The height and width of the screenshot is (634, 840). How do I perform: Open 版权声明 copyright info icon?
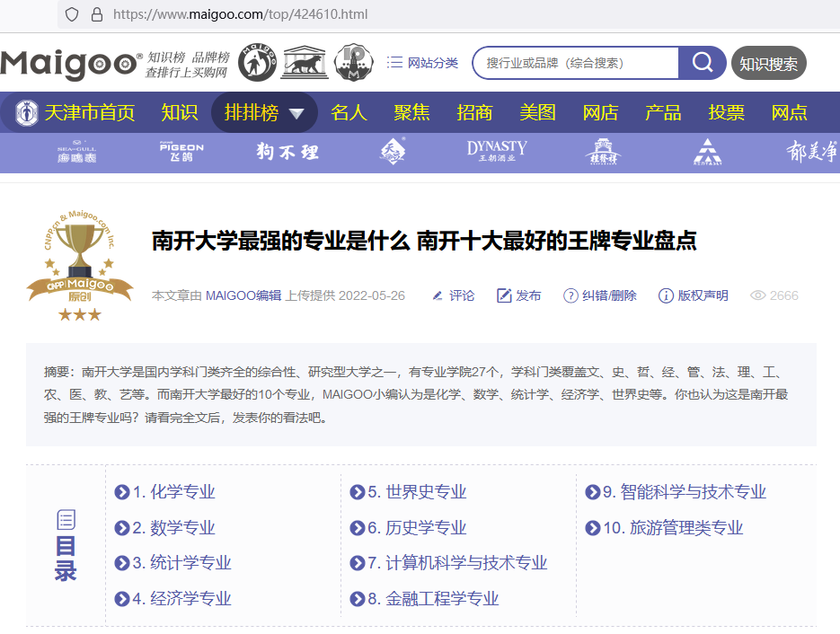(666, 295)
